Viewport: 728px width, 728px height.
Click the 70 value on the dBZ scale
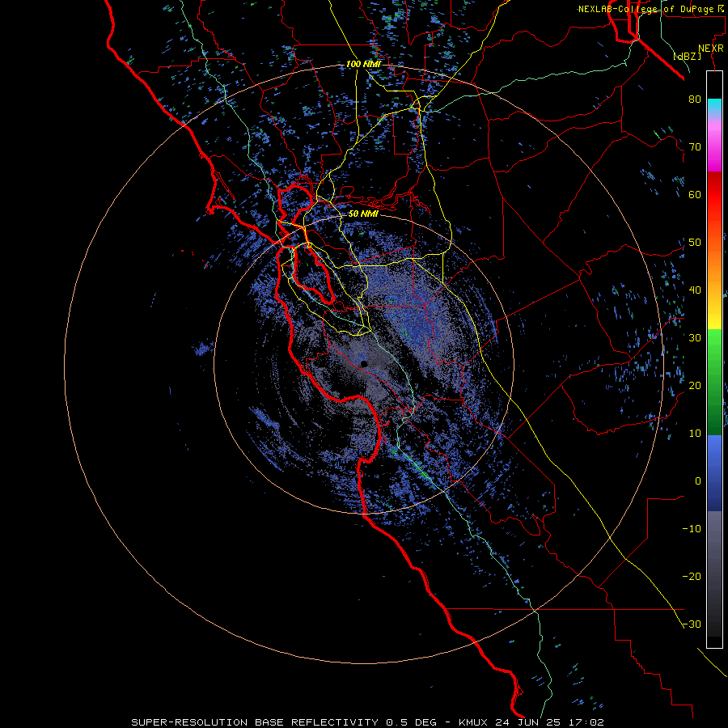(x=695, y=146)
